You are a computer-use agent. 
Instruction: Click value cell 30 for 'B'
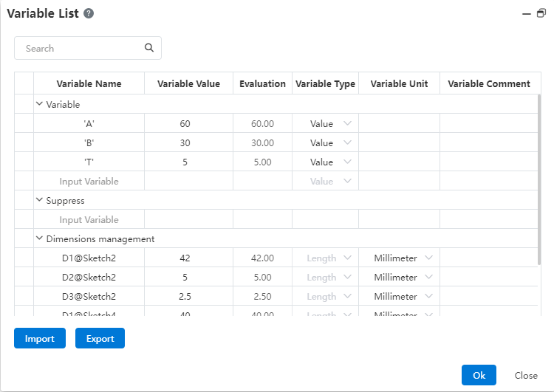point(188,142)
